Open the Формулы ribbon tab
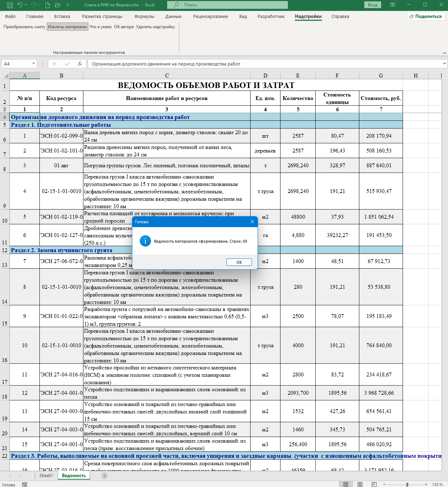 pos(144,17)
